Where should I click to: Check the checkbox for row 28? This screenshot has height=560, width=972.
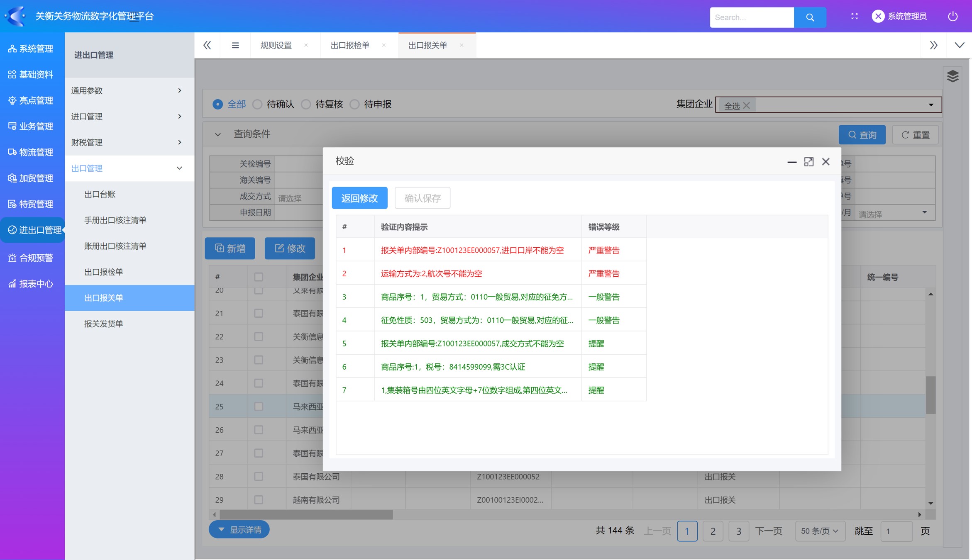point(259,477)
